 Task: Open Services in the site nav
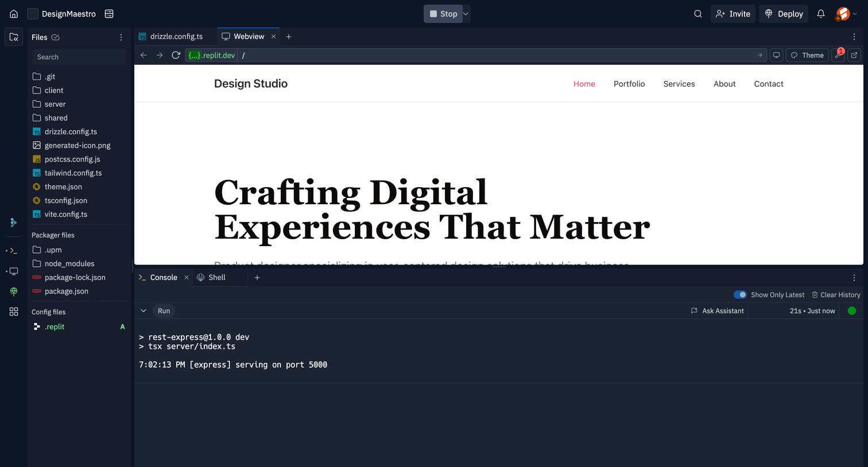point(679,84)
